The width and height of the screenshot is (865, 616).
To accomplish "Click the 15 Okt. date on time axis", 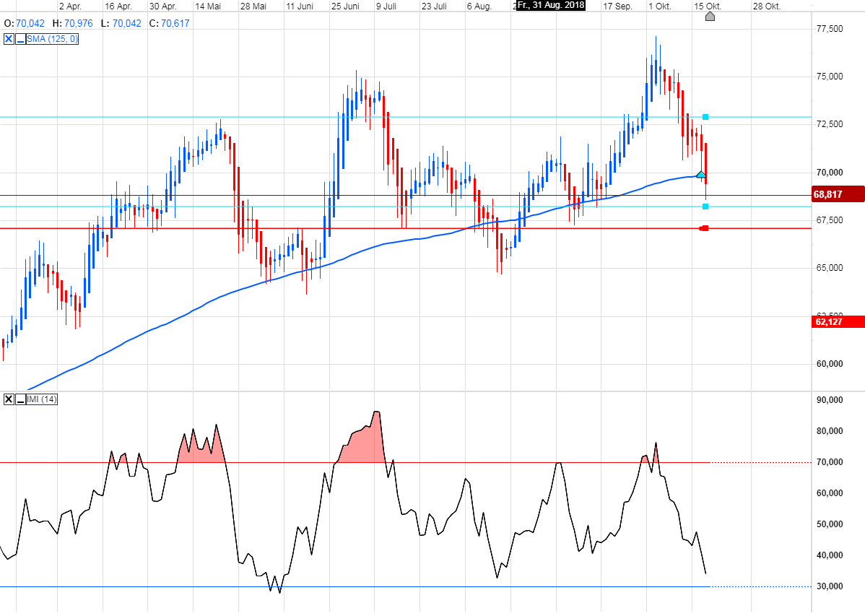I will (707, 5).
